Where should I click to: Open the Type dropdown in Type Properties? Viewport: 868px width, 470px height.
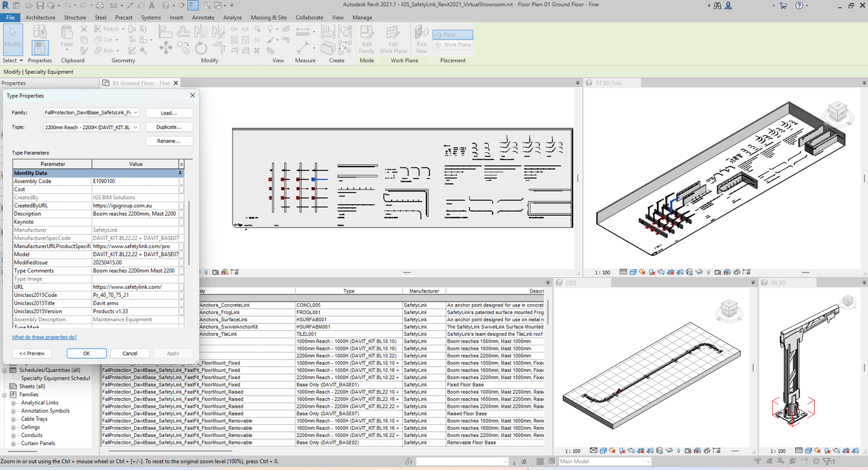[135, 127]
